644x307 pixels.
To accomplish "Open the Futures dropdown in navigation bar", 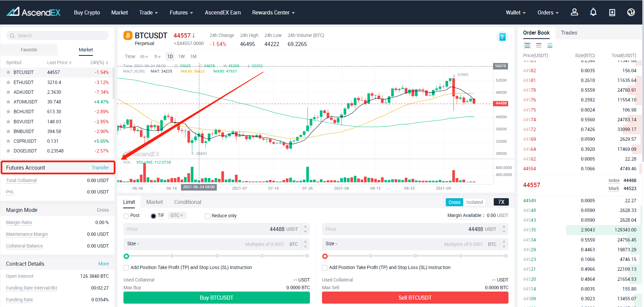I will click(181, 12).
